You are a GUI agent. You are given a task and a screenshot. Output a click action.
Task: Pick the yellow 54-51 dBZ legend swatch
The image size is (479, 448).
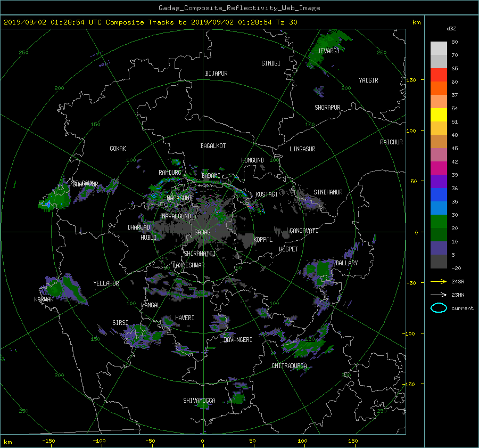(x=439, y=115)
